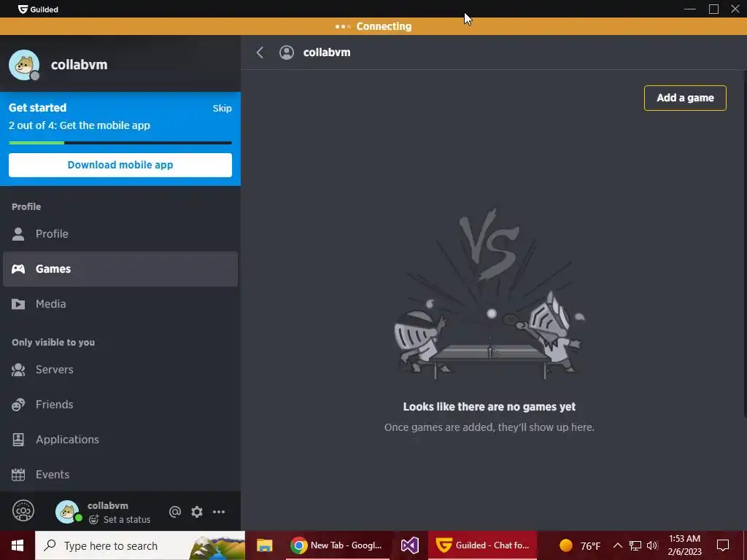Screen dimensions: 747x560
Task: Click Download mobile app button
Action: [120, 165]
